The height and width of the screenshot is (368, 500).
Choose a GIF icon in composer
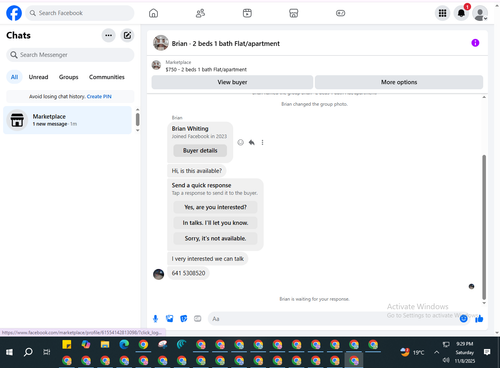tap(198, 319)
